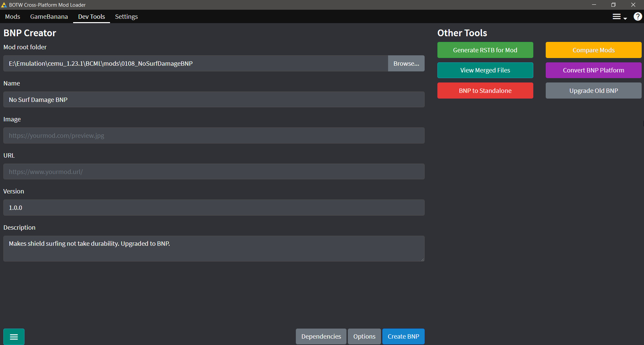Screen dimensions: 644x345
Task: Open the Dependencies dialog
Action: (321, 336)
